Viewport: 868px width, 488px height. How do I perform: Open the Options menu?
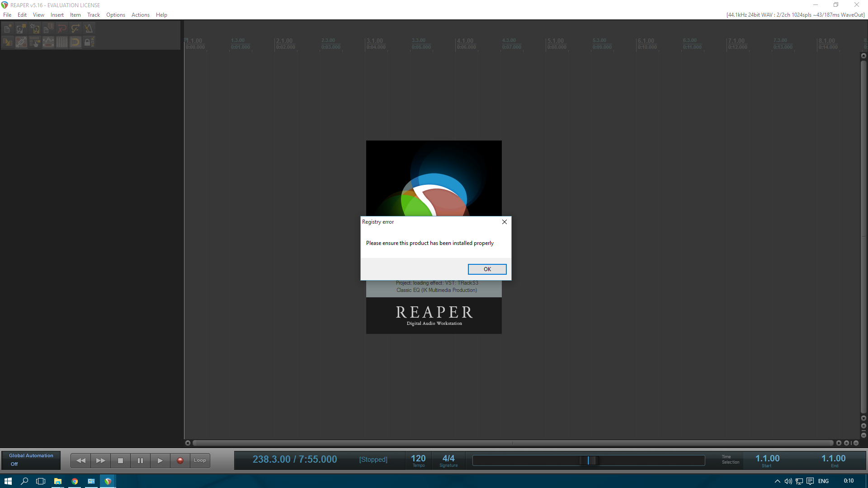click(x=115, y=15)
